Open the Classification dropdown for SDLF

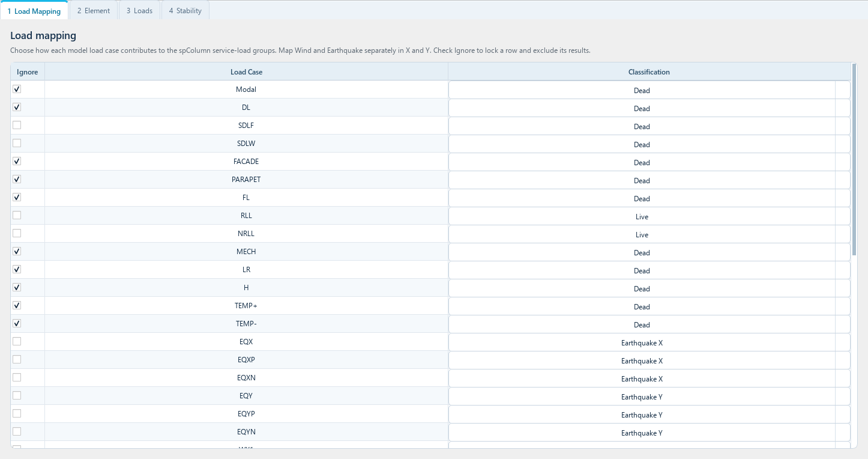click(x=649, y=126)
